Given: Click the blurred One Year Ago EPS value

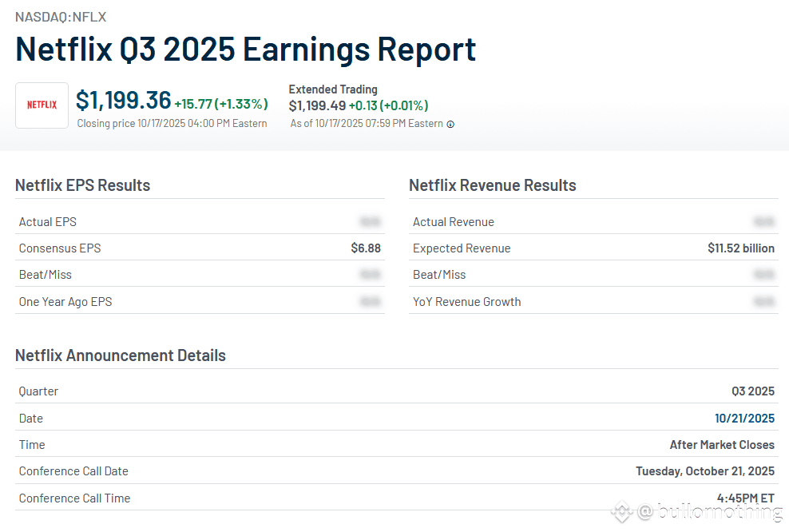Looking at the screenshot, I should [x=370, y=302].
